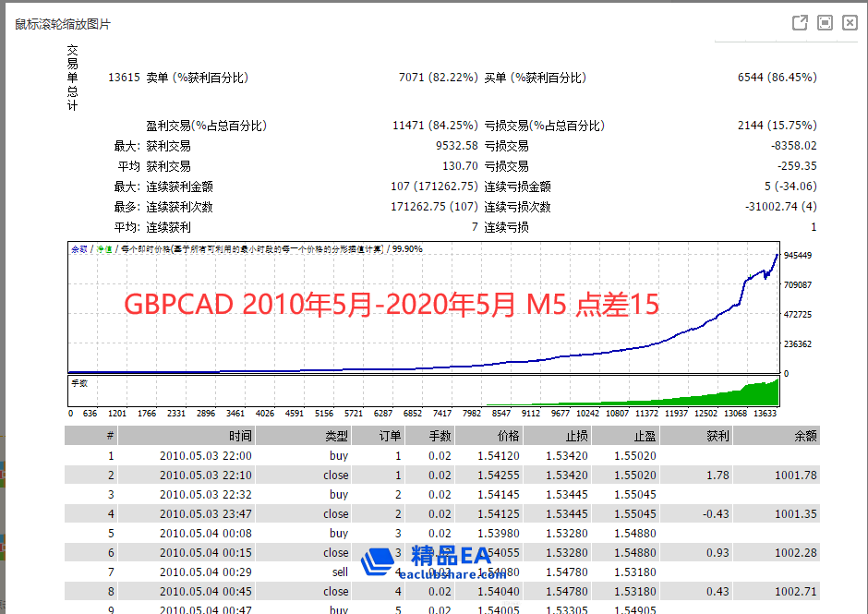Viewport: 868px width, 614px height.
Task: Click the blue equity curve peak
Action: [776, 256]
